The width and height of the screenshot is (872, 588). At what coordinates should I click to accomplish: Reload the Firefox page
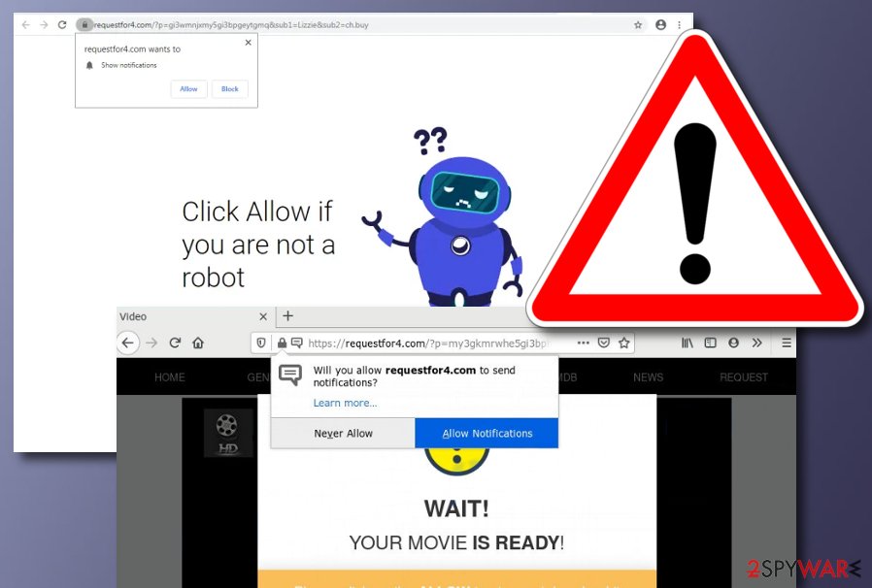175,343
